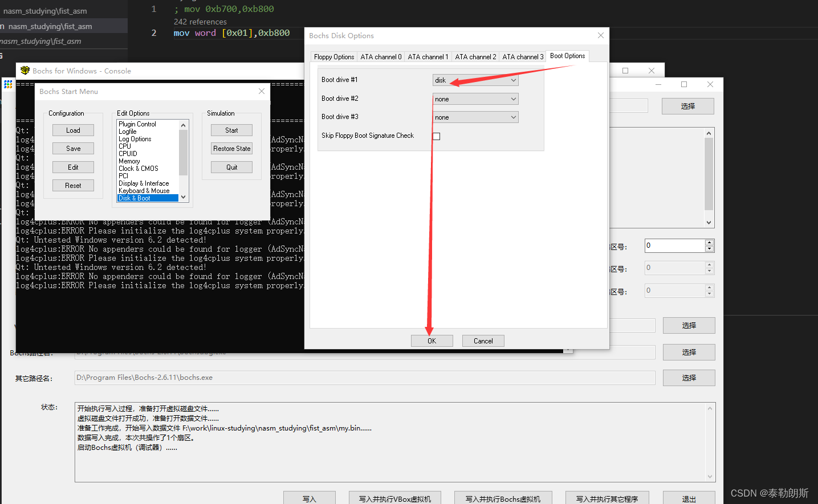Click the bochs.exe path input field

click(365, 378)
